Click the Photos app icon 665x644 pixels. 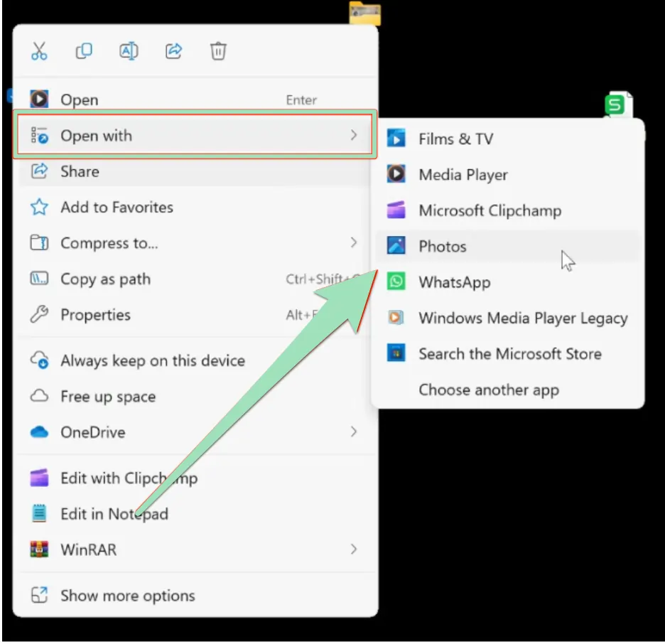pyautogui.click(x=396, y=246)
